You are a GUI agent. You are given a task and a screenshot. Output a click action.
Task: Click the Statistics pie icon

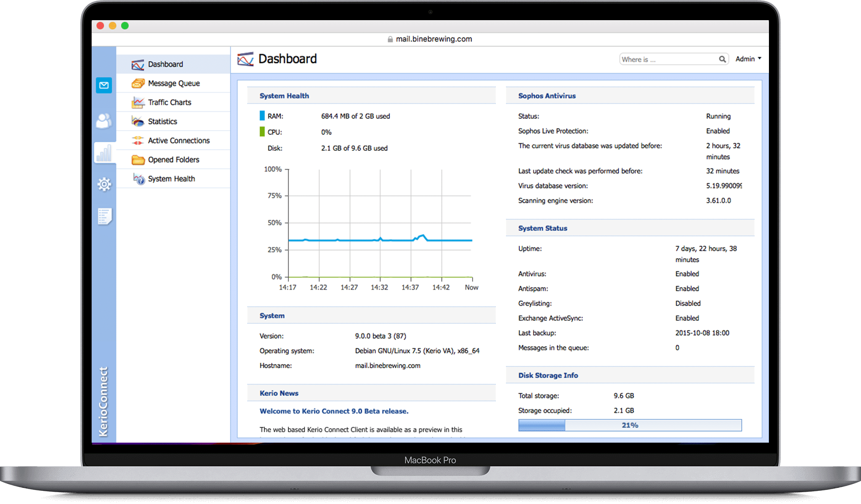[138, 121]
